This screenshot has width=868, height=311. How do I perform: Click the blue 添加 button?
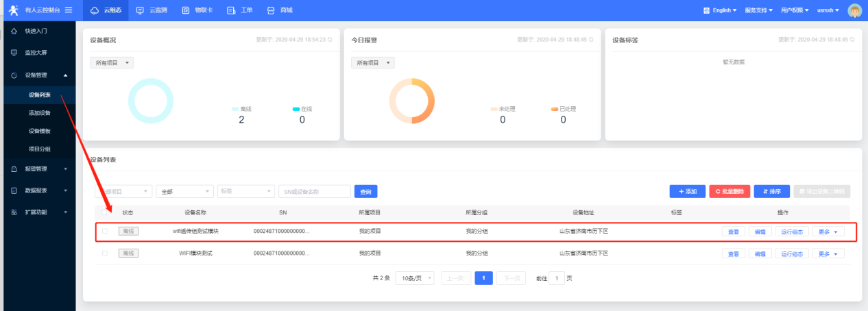687,192
